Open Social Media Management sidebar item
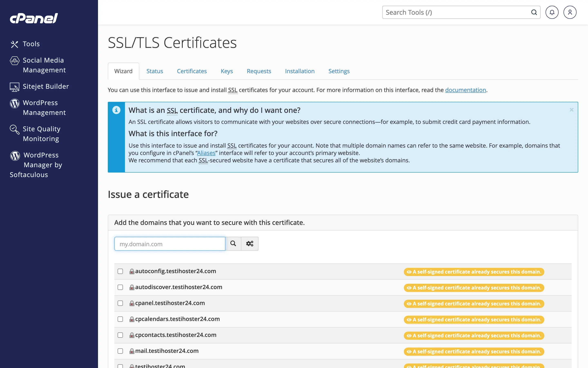The width and height of the screenshot is (588, 368). 38,65
